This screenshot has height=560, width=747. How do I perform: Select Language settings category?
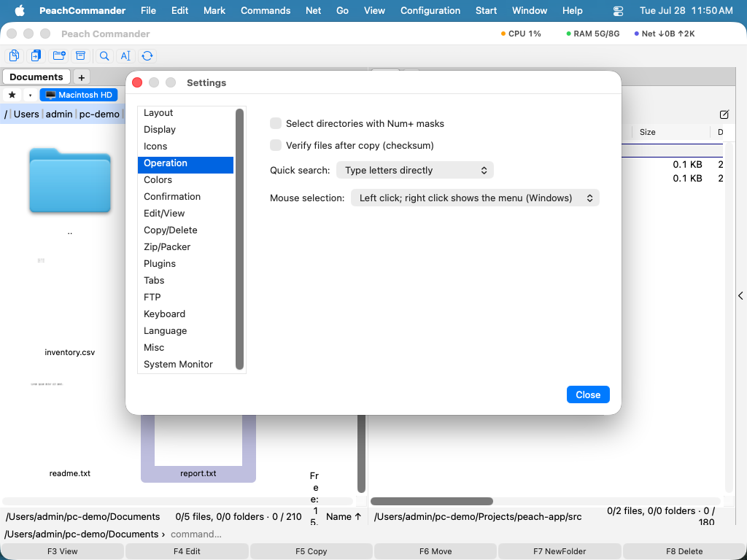click(185, 330)
